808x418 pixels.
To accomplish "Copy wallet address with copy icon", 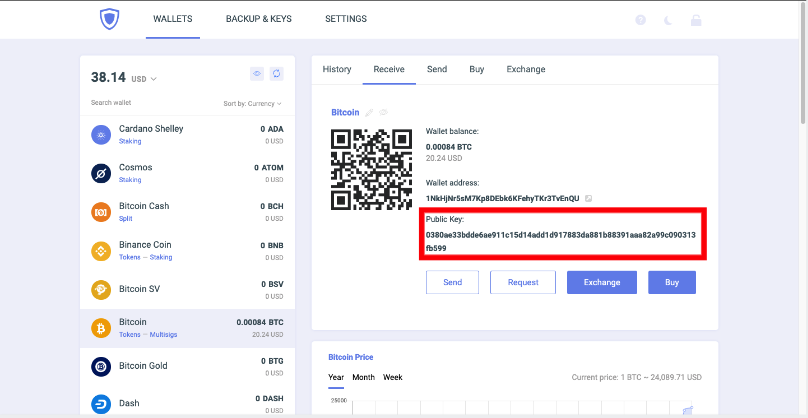I will tap(589, 198).
